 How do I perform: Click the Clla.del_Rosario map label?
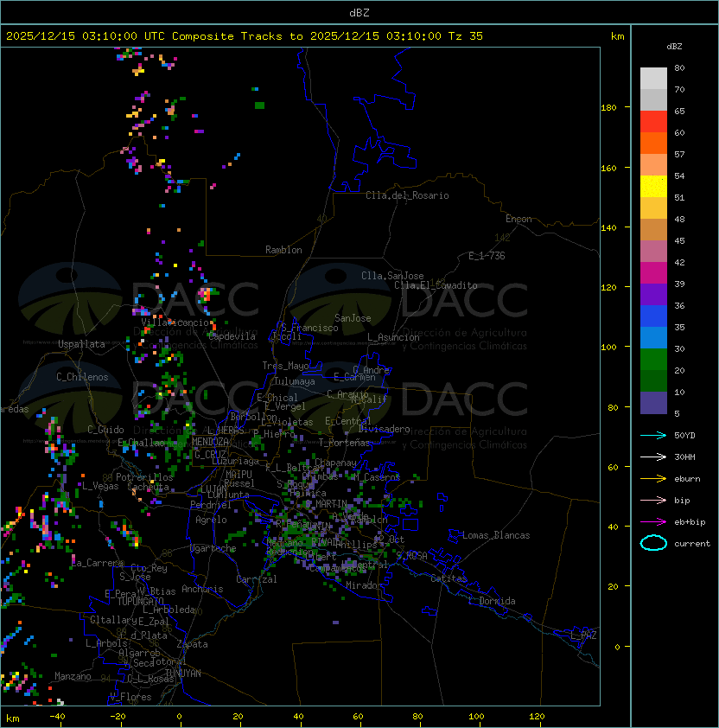[x=407, y=195]
